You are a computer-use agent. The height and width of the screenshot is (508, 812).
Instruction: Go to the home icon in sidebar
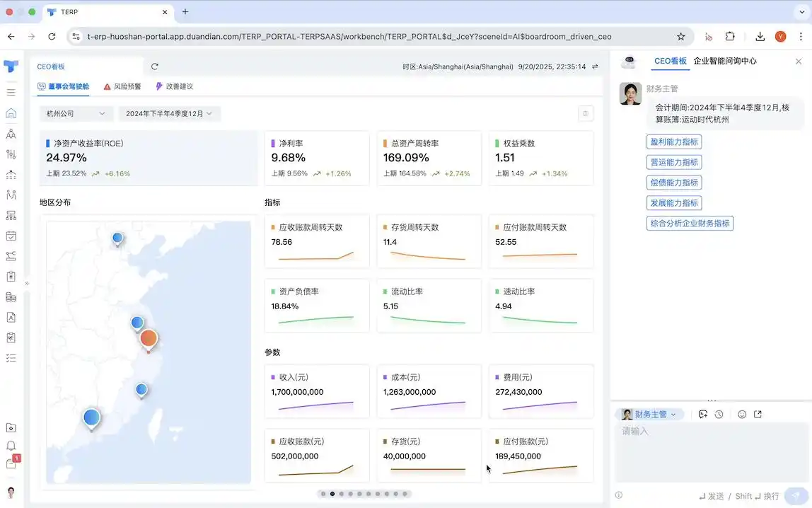tap(11, 113)
